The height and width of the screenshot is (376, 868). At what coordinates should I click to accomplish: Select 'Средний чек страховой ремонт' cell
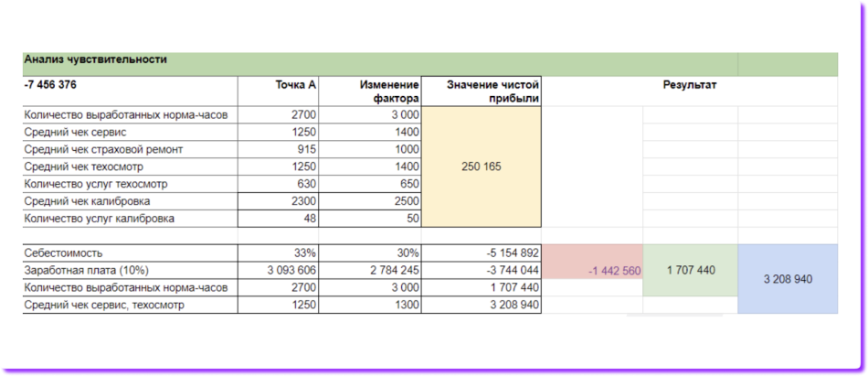point(130,149)
